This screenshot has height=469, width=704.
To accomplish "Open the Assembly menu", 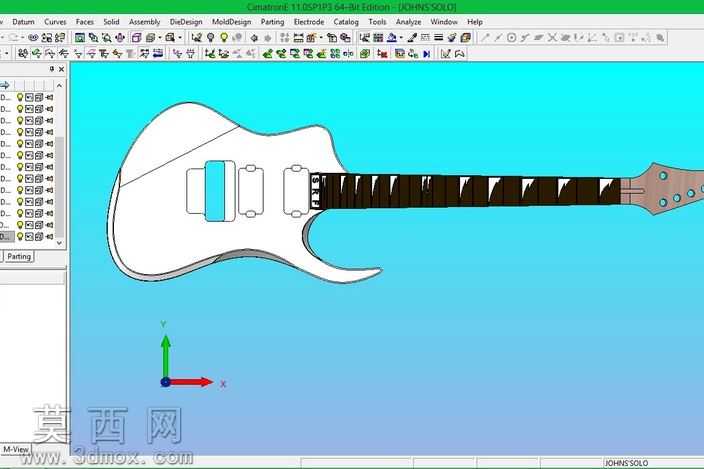I will 145,22.
